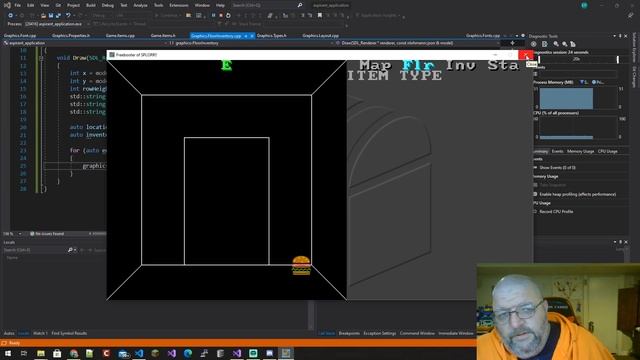Screen dimensions: 640x360
Task: Open Task View from the taskbar
Action: click(x=24, y=353)
